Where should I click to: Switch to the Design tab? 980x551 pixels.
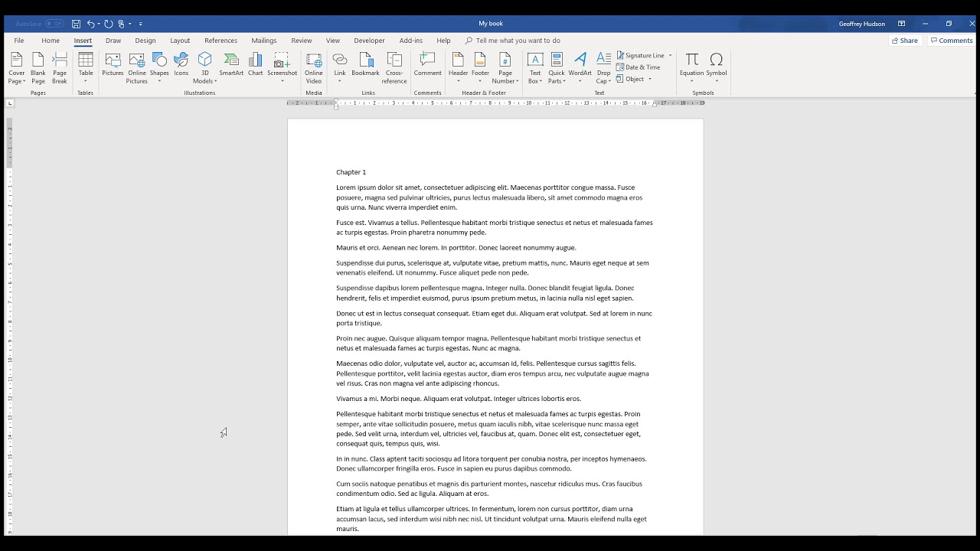click(x=145, y=41)
